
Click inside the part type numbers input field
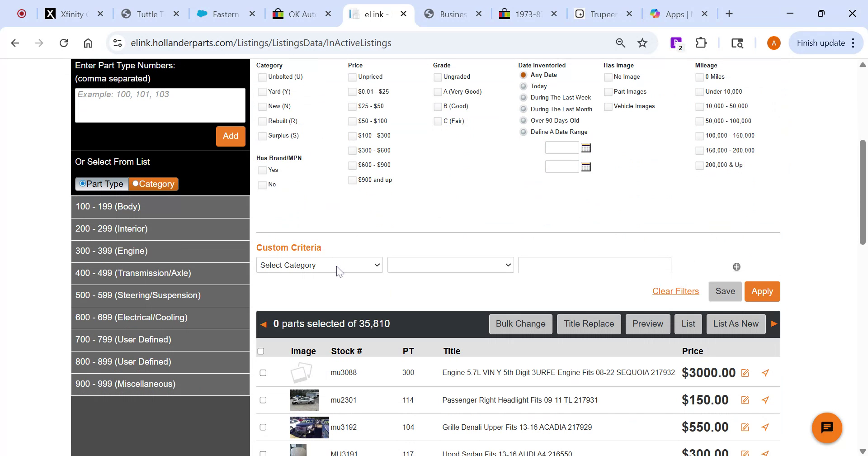(x=160, y=105)
